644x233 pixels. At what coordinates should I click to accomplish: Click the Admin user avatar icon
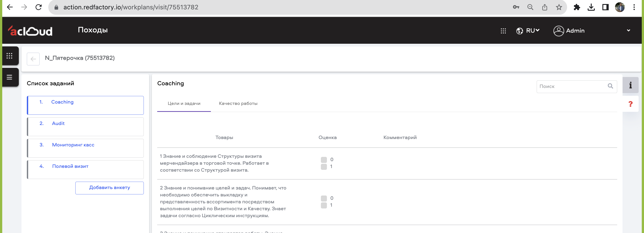click(559, 31)
